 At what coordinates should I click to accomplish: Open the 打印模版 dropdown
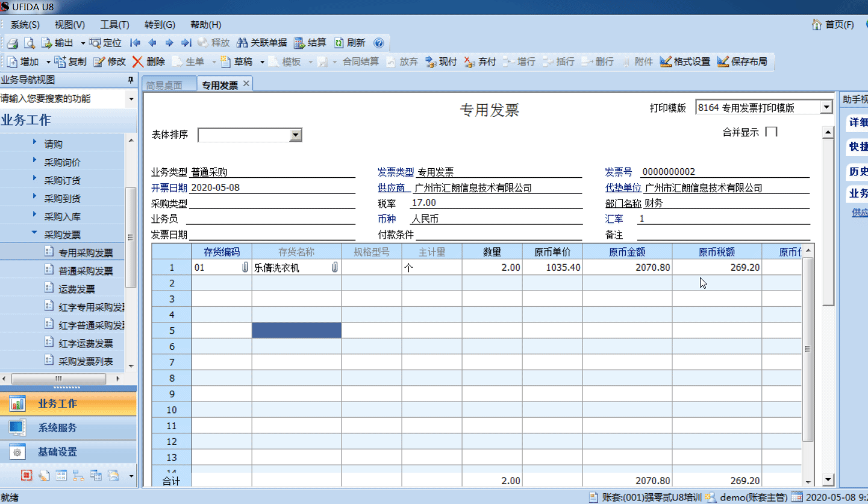point(826,108)
